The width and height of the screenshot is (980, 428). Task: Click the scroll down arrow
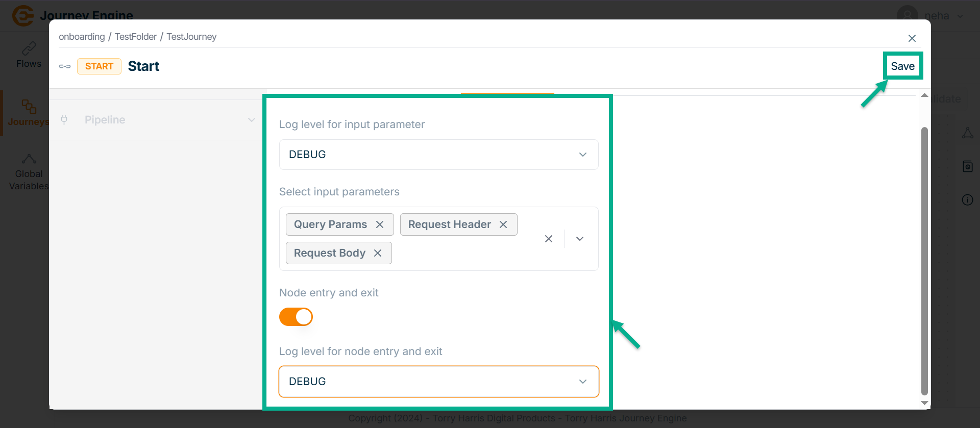coord(924,402)
